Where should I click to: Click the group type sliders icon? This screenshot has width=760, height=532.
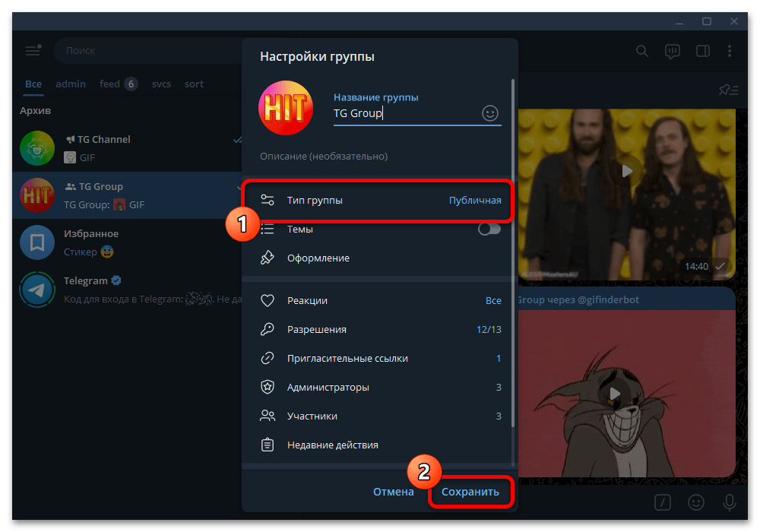[267, 200]
